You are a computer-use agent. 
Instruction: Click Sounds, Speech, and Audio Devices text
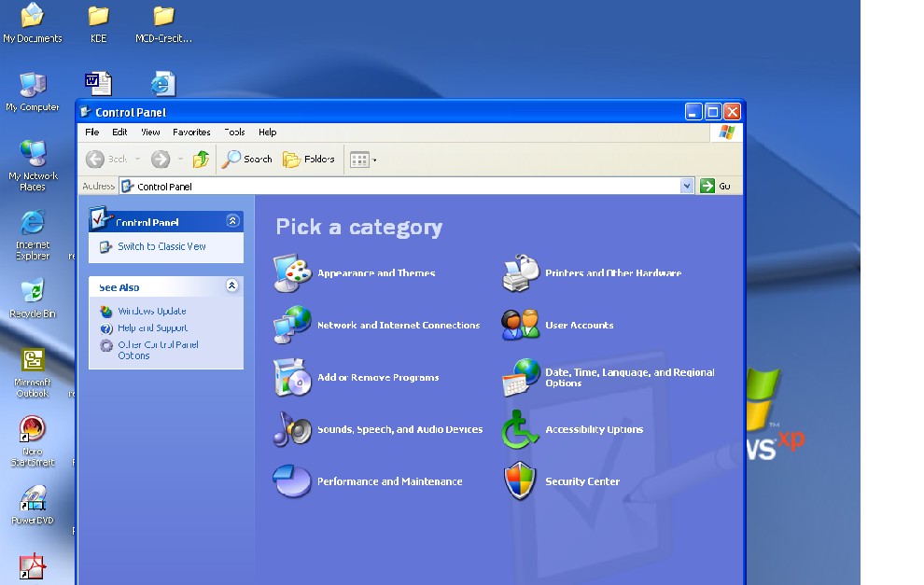click(x=399, y=429)
